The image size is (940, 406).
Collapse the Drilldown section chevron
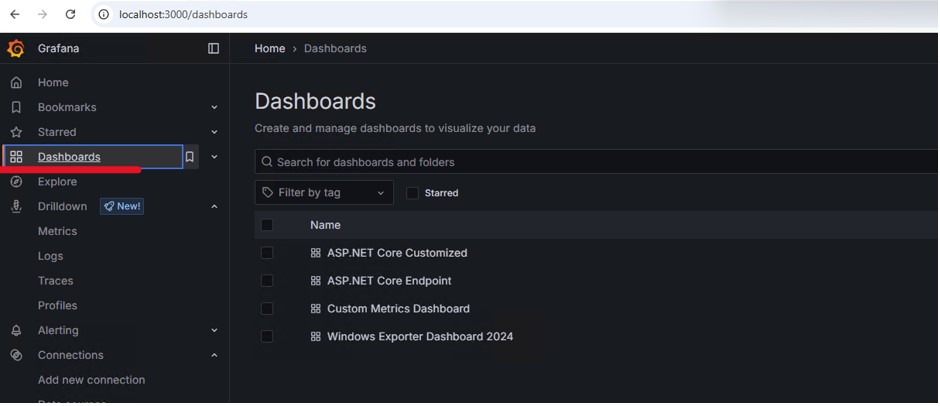coord(214,207)
